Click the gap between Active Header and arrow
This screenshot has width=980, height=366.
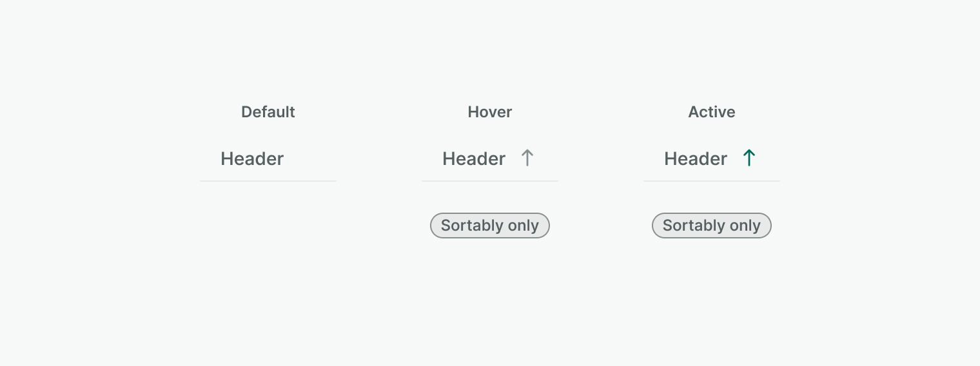(x=735, y=159)
